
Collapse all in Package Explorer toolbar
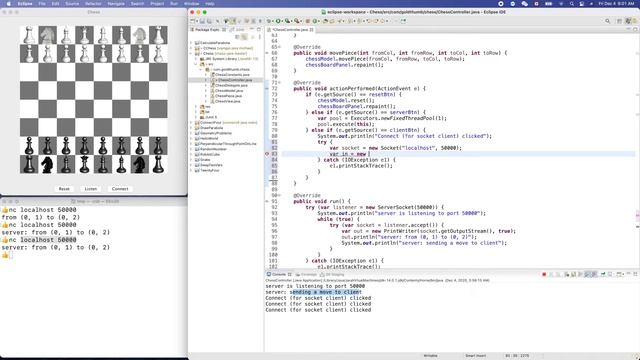click(238, 37)
